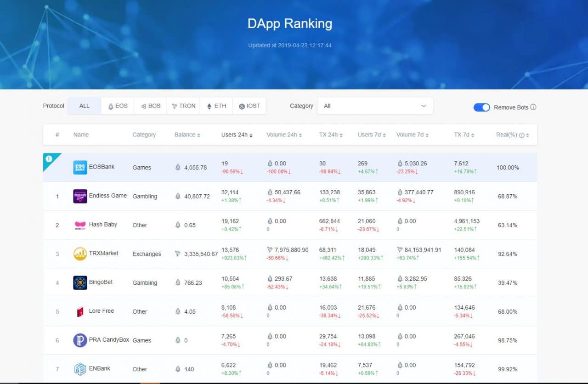Click the DApp Ranking page title
The image size is (588, 384).
(x=290, y=23)
